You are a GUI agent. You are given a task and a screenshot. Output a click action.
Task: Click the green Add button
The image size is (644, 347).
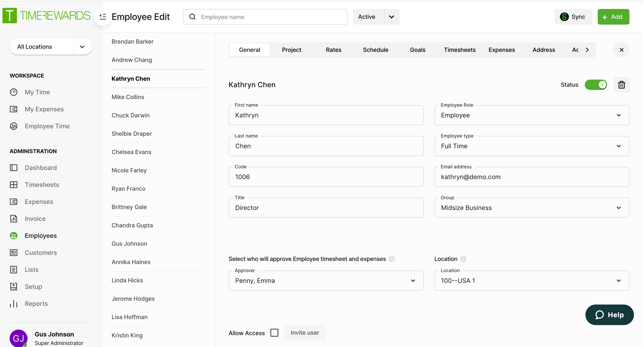pos(613,17)
